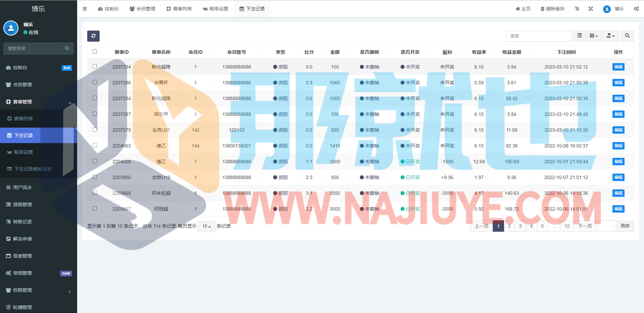Screen dimensions: 644x313
Task: Enter fullscreen via the expand icon
Action: tap(591, 9)
